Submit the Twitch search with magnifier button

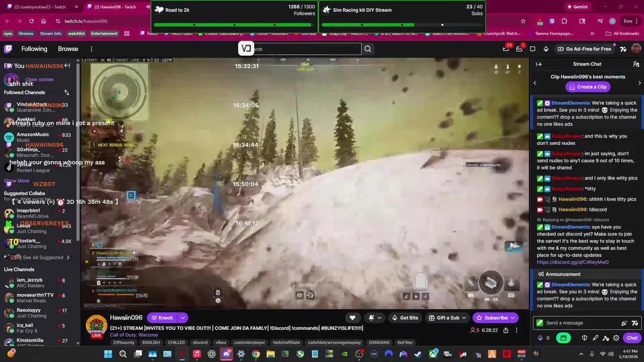pyautogui.click(x=368, y=49)
